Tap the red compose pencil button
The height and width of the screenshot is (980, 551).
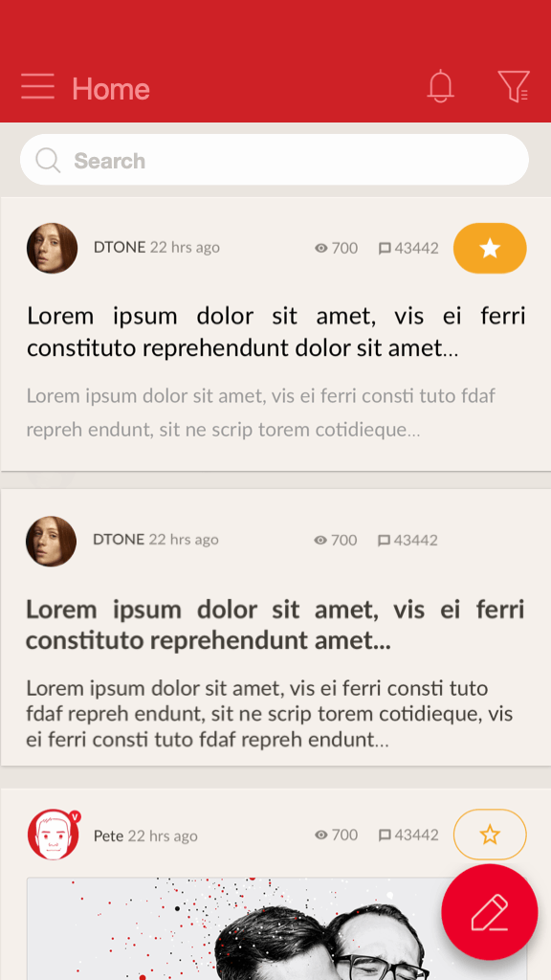pyautogui.click(x=490, y=912)
